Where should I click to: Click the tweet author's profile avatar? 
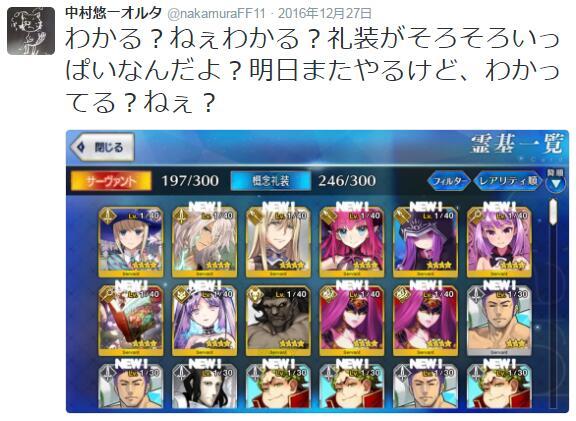[x=31, y=31]
